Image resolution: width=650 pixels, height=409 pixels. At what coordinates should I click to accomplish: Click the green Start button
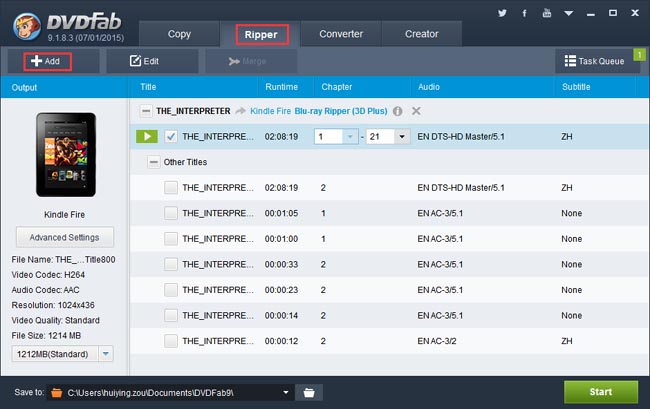point(601,392)
